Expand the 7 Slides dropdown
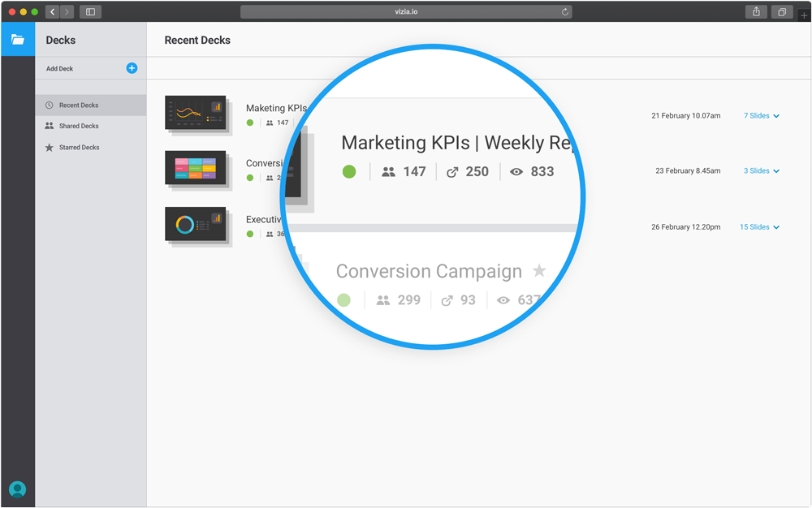This screenshot has width=812, height=508. click(x=762, y=116)
